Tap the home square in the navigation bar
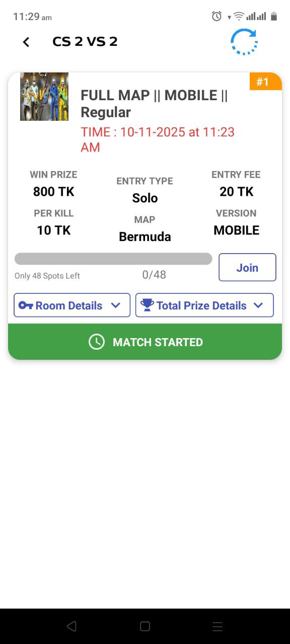Screen dimensions: 290x644 pyautogui.click(x=144, y=626)
